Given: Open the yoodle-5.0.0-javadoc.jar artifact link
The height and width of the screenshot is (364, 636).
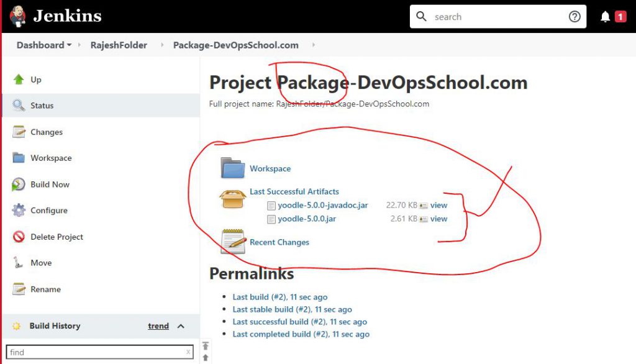Looking at the screenshot, I should point(322,205).
